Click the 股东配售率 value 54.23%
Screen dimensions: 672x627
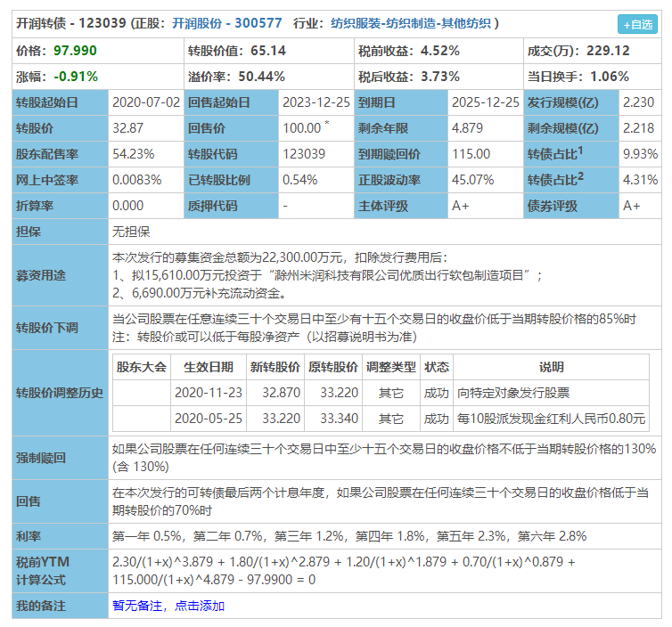click(x=134, y=154)
